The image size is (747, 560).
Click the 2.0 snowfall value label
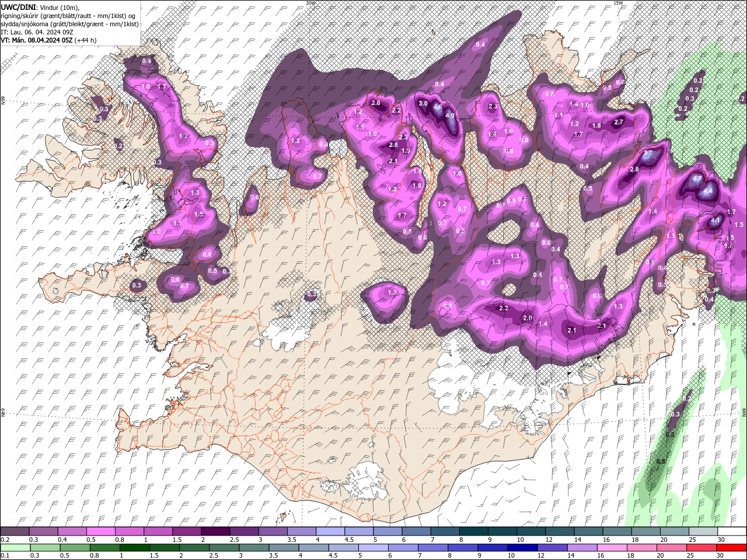click(528, 318)
